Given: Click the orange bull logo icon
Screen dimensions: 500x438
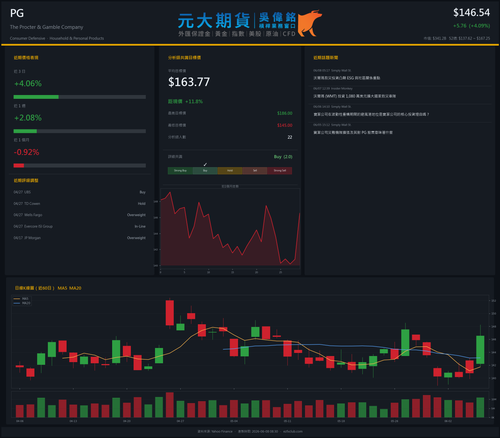Looking at the screenshot, I should click(310, 23).
